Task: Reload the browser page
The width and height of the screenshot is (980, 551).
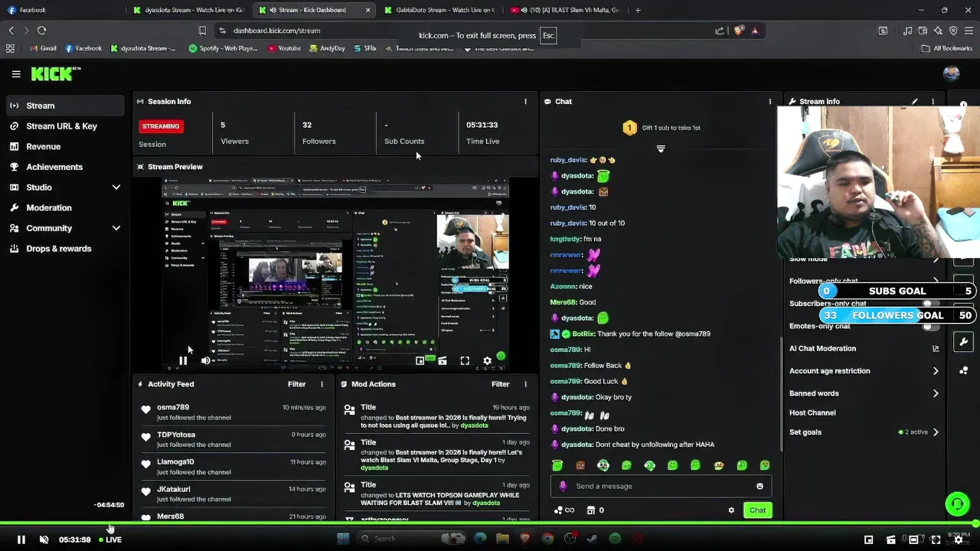Action: pyautogui.click(x=41, y=31)
